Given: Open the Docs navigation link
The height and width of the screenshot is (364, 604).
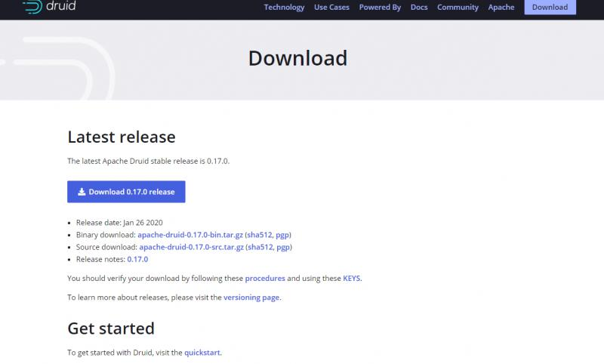Looking at the screenshot, I should click(x=419, y=8).
